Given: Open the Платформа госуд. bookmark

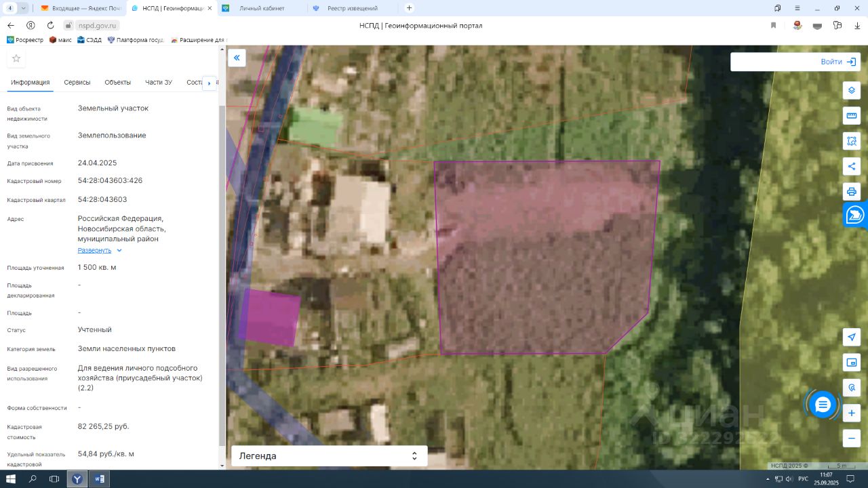Looking at the screenshot, I should pyautogui.click(x=136, y=40).
